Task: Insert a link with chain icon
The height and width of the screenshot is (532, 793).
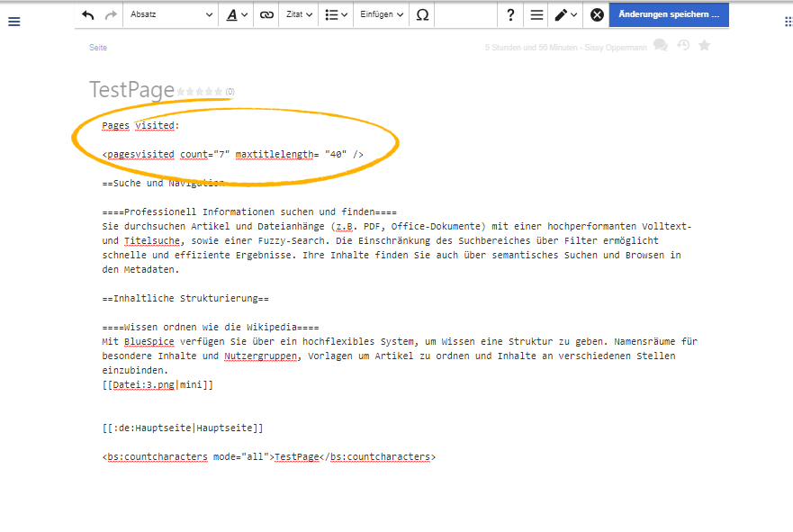Action: [x=266, y=14]
